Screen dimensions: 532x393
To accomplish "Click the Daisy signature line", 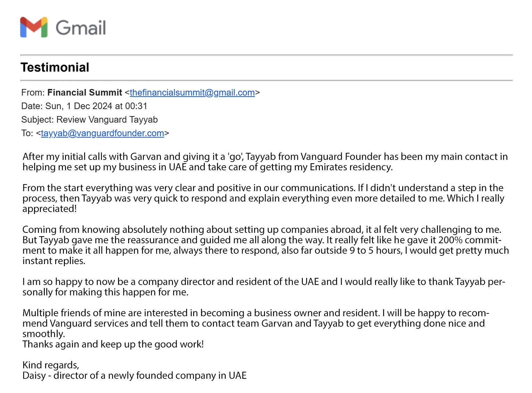I will tap(134, 376).
